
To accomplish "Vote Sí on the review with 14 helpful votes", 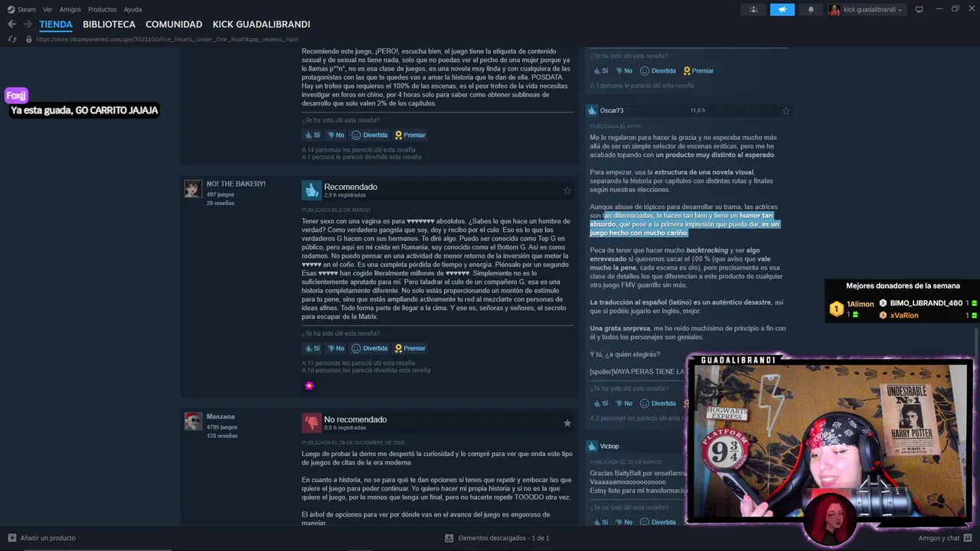I will (312, 135).
